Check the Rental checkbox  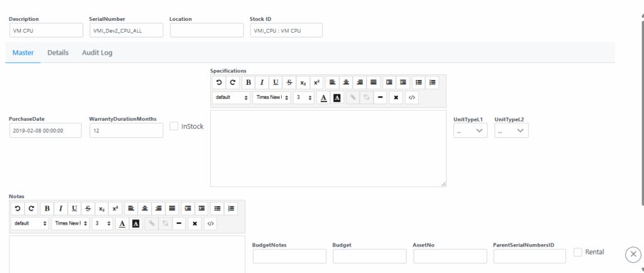tap(578, 252)
